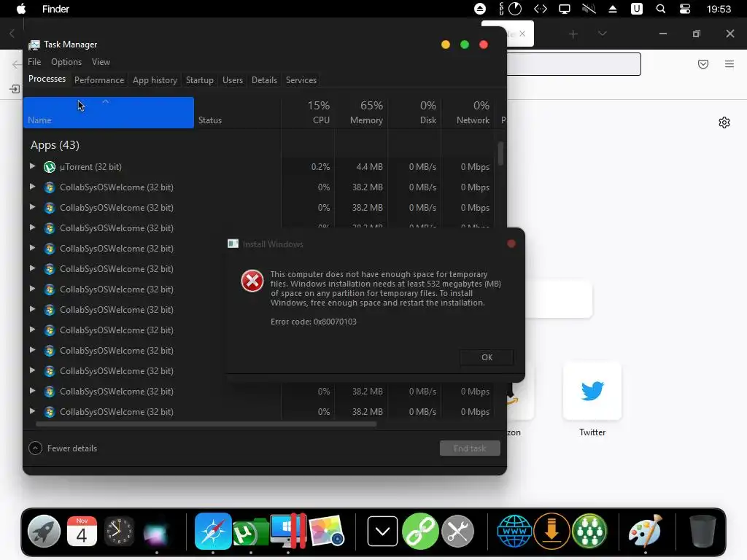Open the Calendar app showing Nov 4
Image resolution: width=747 pixels, height=560 pixels.
pos(82,531)
